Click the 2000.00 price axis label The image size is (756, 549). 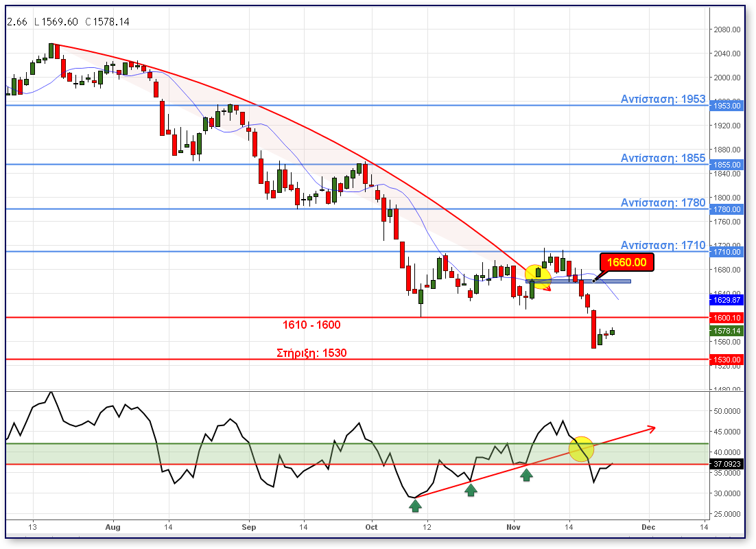[727, 78]
